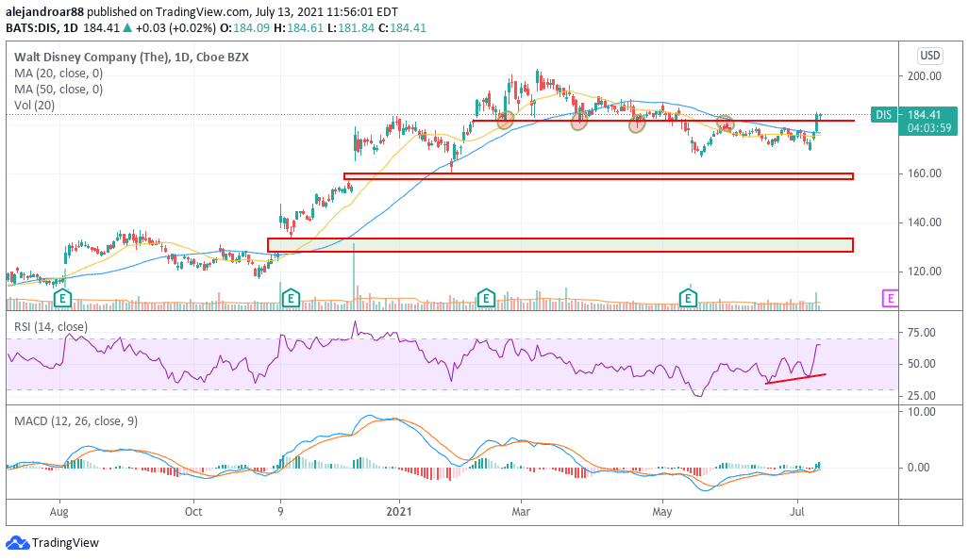Click the L:181.84 low value

click(x=351, y=27)
